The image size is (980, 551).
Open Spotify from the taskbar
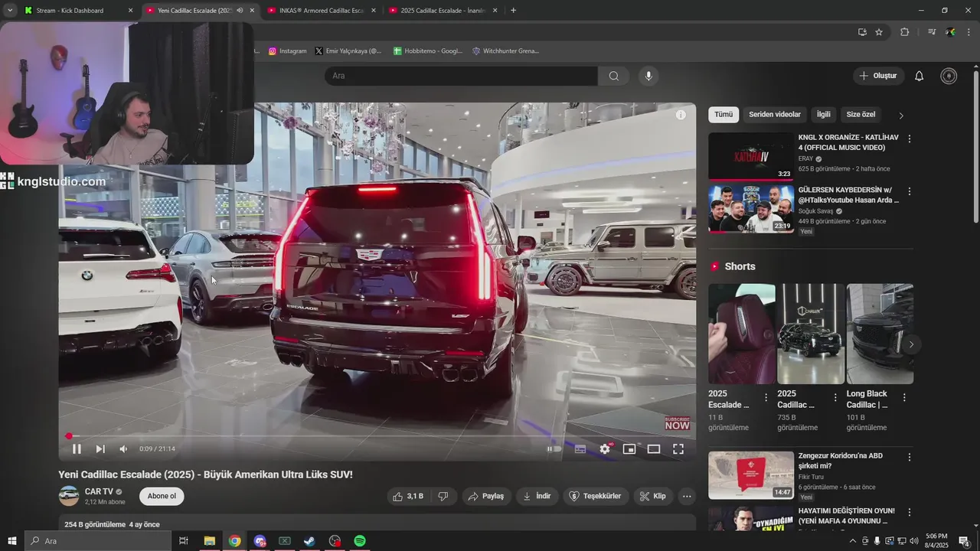pyautogui.click(x=360, y=541)
